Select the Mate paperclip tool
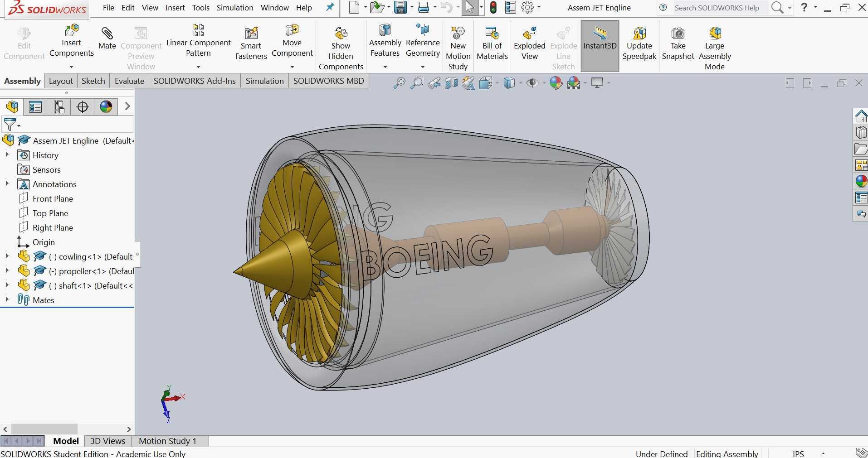 tap(107, 38)
